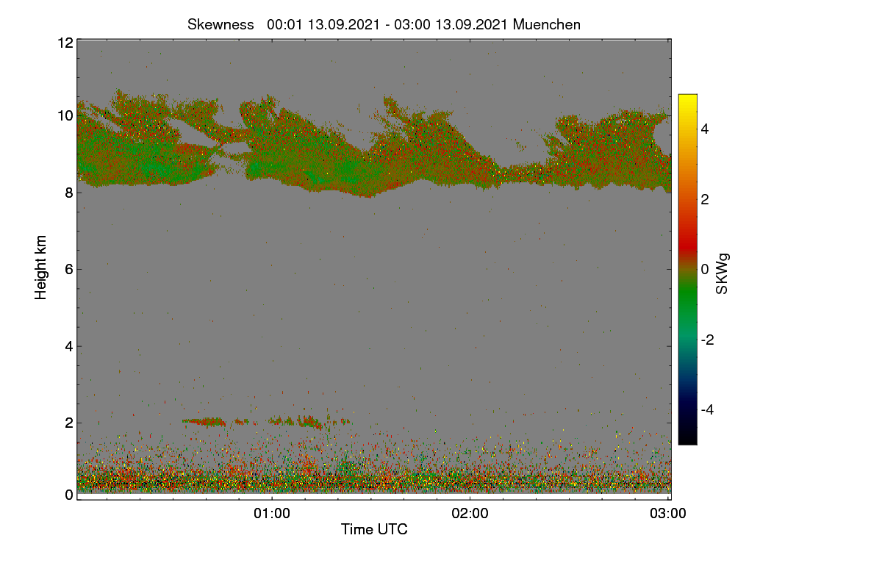Click the green section of the colorbar
Screen dimensions: 882x588
pos(687,305)
